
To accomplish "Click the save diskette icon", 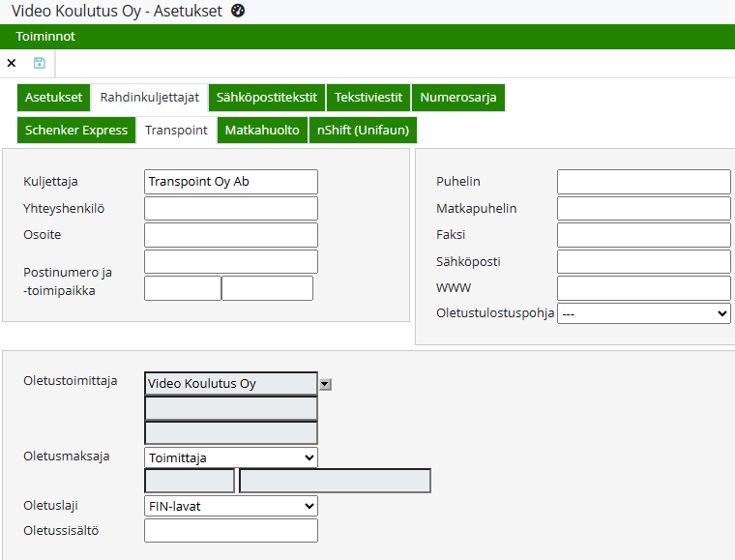I will pos(40,63).
